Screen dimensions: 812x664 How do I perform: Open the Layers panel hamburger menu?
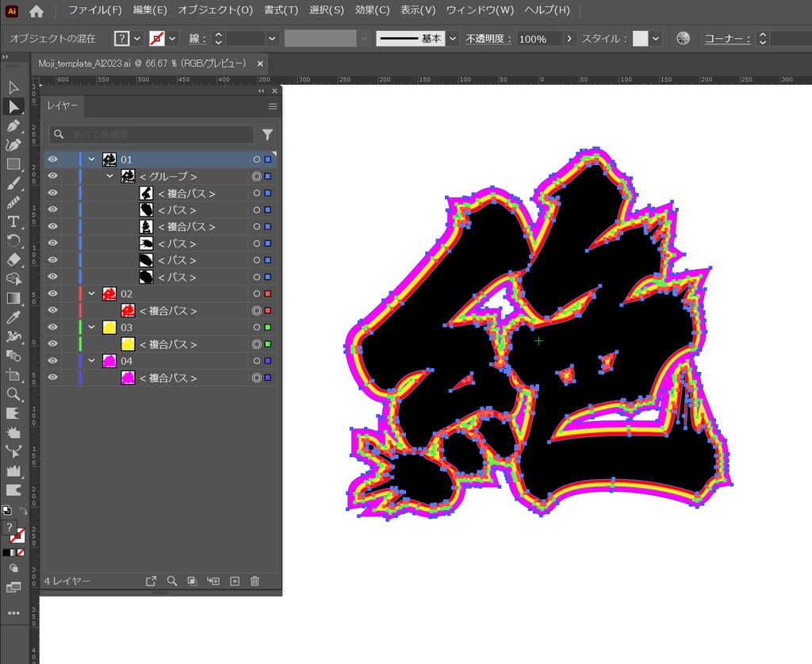click(x=273, y=106)
